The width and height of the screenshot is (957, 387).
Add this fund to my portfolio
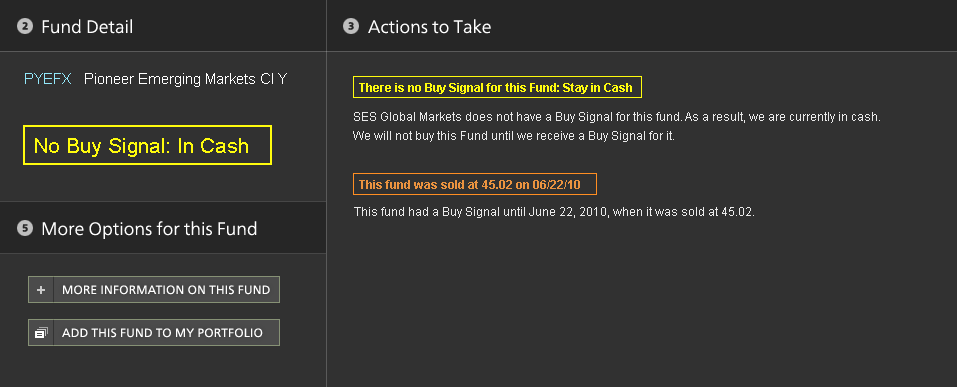(154, 333)
